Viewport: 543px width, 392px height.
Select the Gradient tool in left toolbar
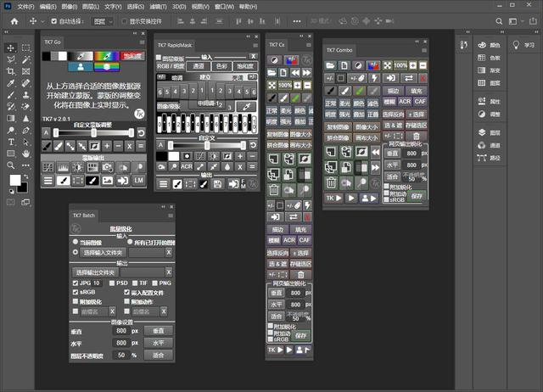(11, 119)
